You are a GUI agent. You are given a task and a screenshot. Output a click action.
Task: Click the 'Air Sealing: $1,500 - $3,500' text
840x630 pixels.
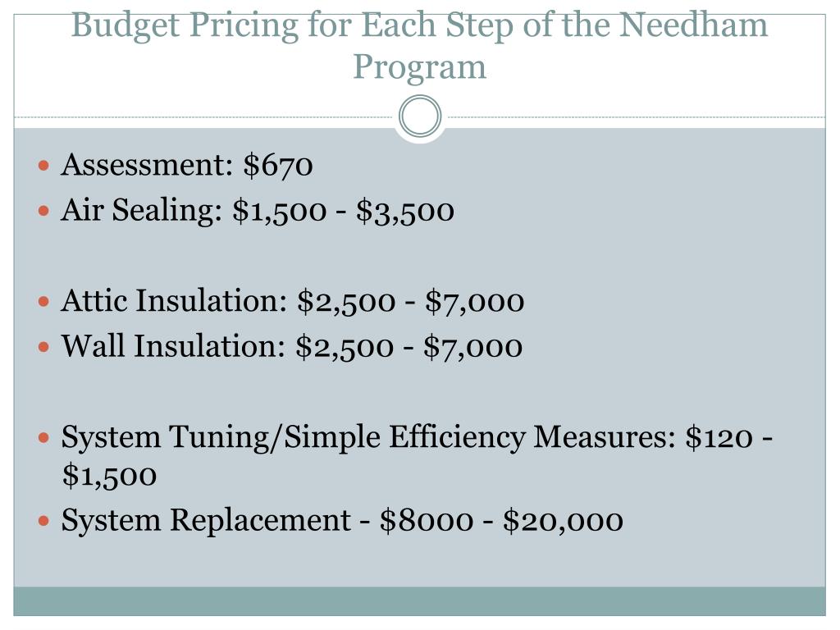click(257, 210)
